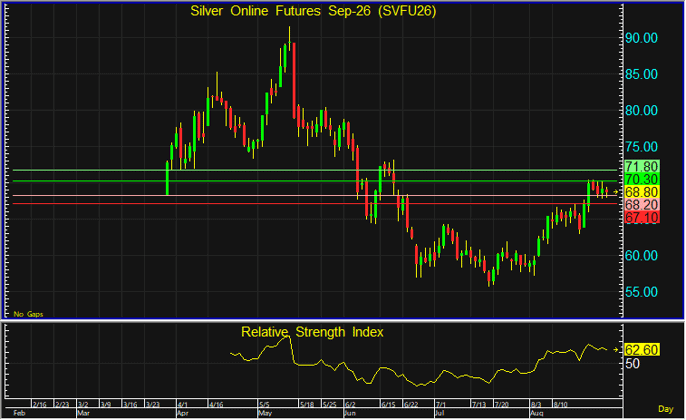Select the 71.80 horizontal resistance line

pyautogui.click(x=315, y=170)
